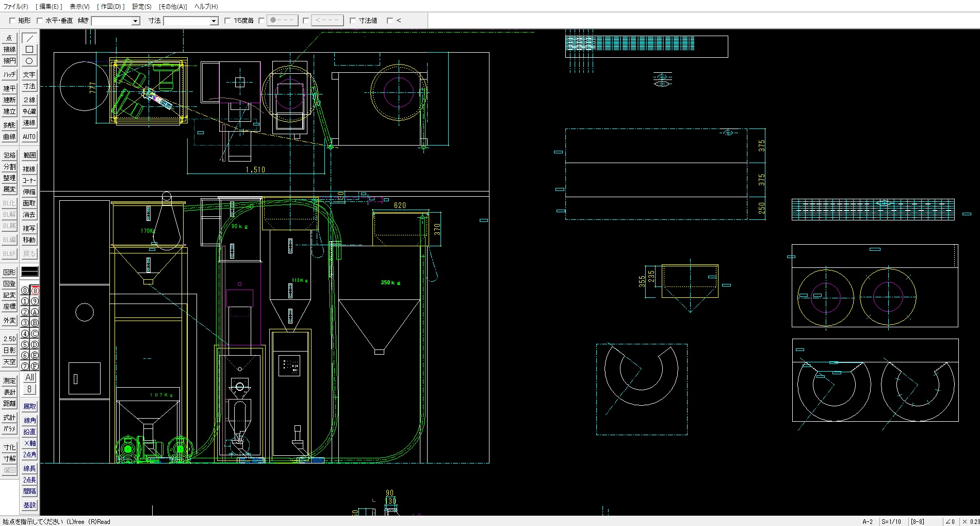The width and height of the screenshot is (980, 526).
Task: Select the rectangle drawing tool
Action: pos(29,50)
